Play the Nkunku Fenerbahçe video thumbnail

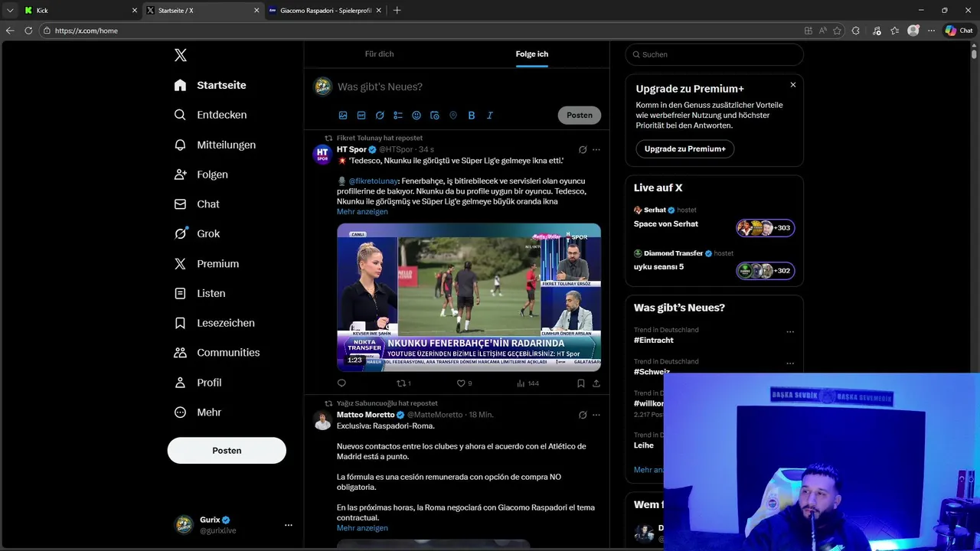[x=469, y=298]
